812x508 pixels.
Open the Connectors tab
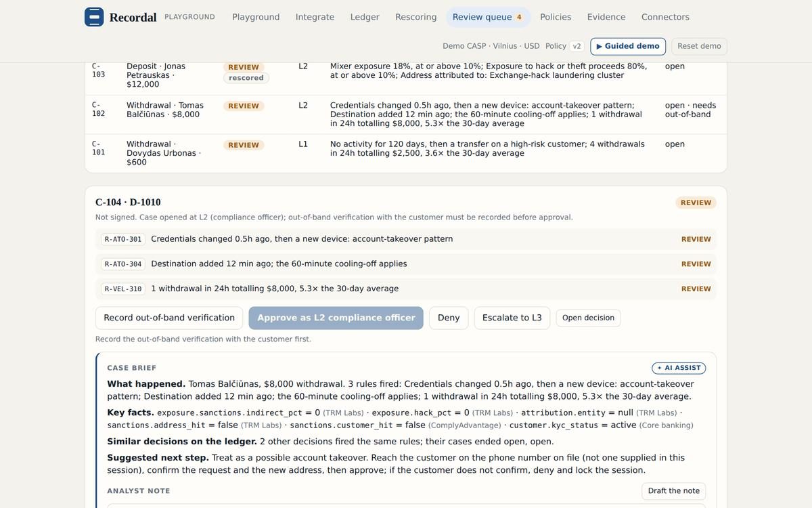coord(665,17)
